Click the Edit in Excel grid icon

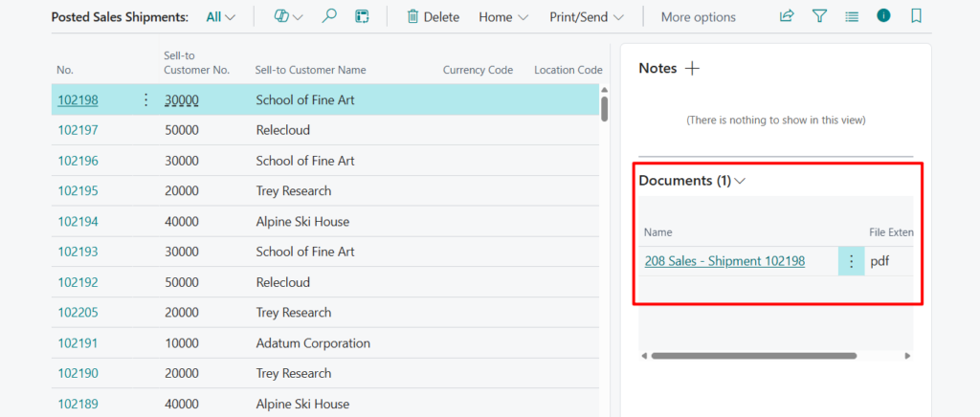[x=362, y=16]
